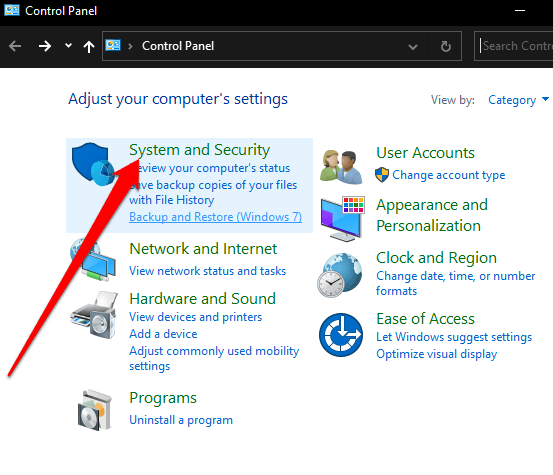
Task: Click the User Accounts people icon
Action: click(341, 166)
